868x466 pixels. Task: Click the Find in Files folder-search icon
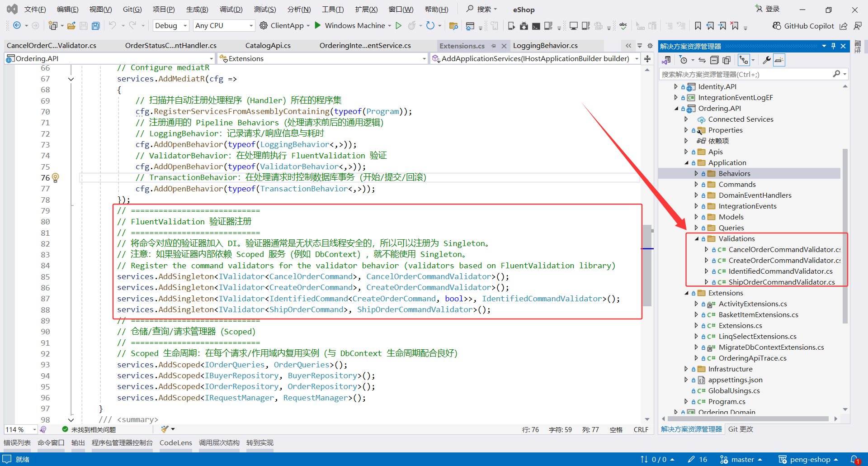(x=453, y=26)
